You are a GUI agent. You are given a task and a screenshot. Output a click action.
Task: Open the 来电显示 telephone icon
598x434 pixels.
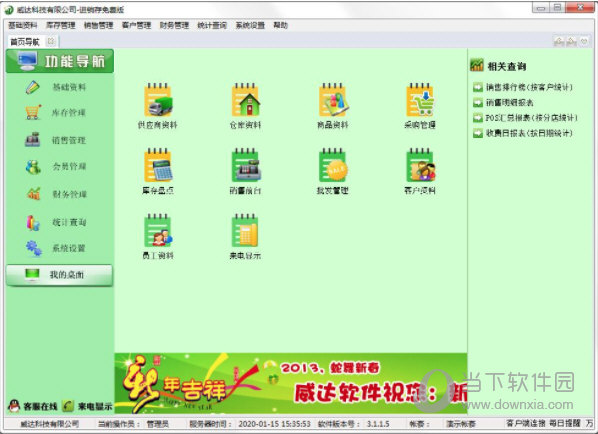[245, 230]
